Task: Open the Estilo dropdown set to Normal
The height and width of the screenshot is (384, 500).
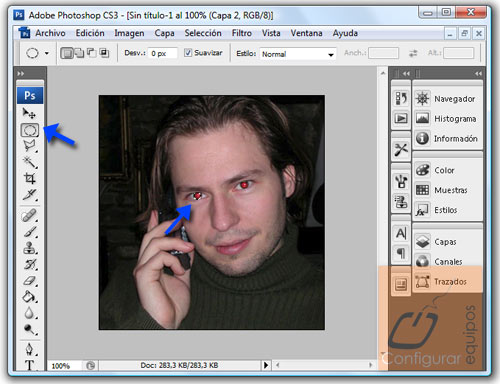Action: click(x=298, y=54)
